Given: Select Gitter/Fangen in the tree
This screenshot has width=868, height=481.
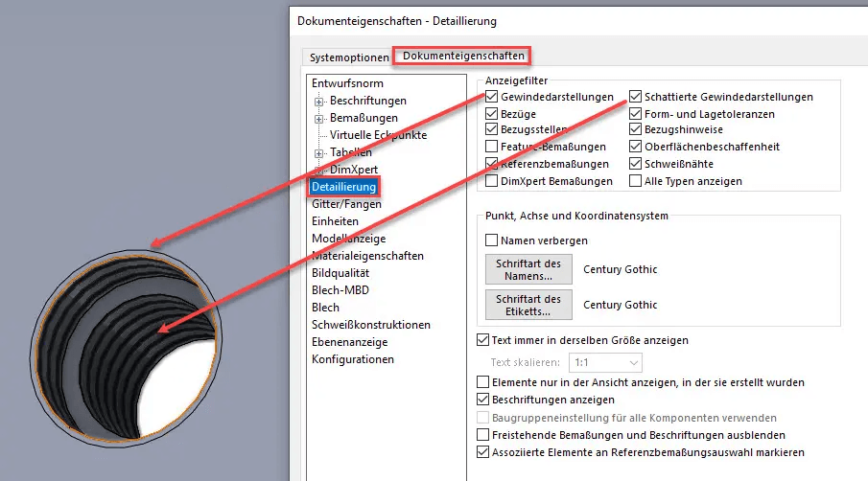Looking at the screenshot, I should [346, 204].
